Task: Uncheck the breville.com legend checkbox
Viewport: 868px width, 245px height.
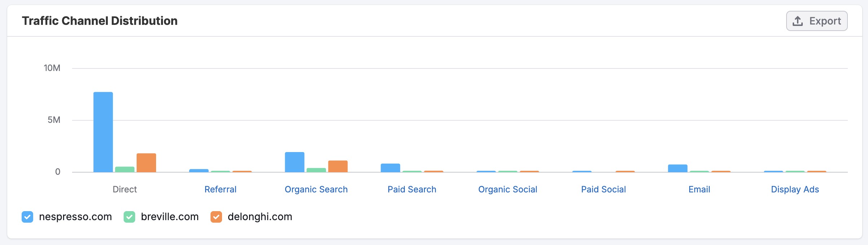Action: tap(129, 217)
